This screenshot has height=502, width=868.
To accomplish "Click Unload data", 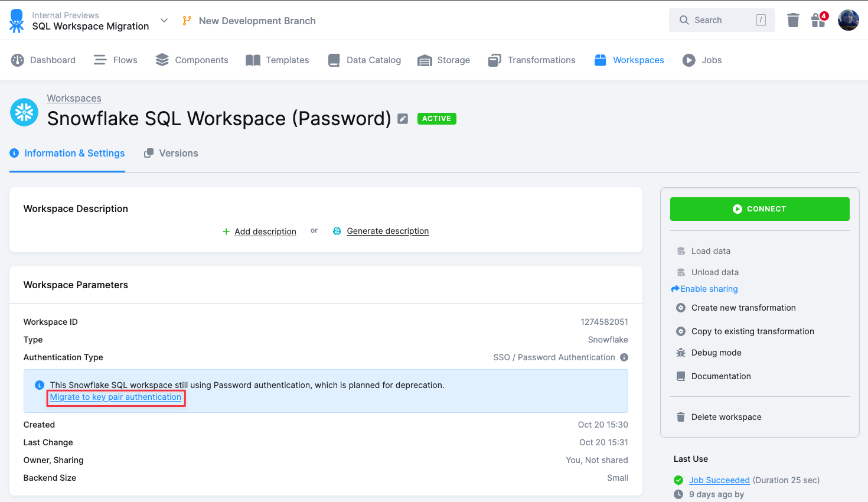I will tap(714, 272).
